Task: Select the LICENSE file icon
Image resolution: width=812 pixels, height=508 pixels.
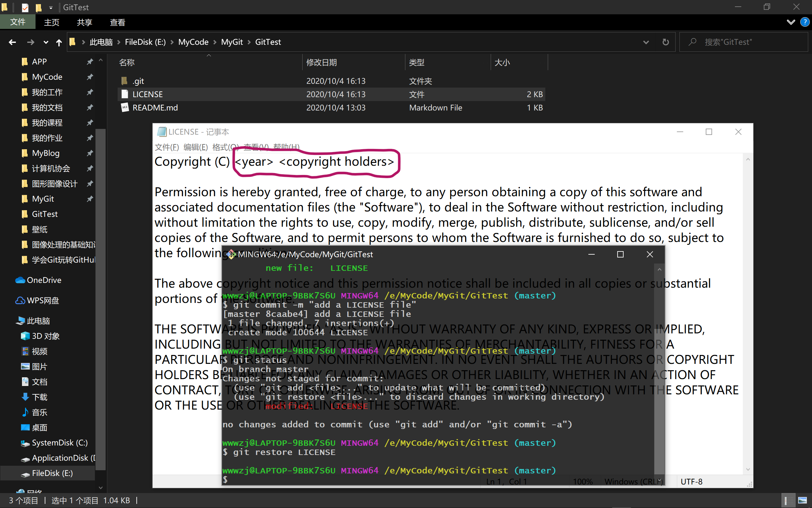Action: click(x=124, y=94)
